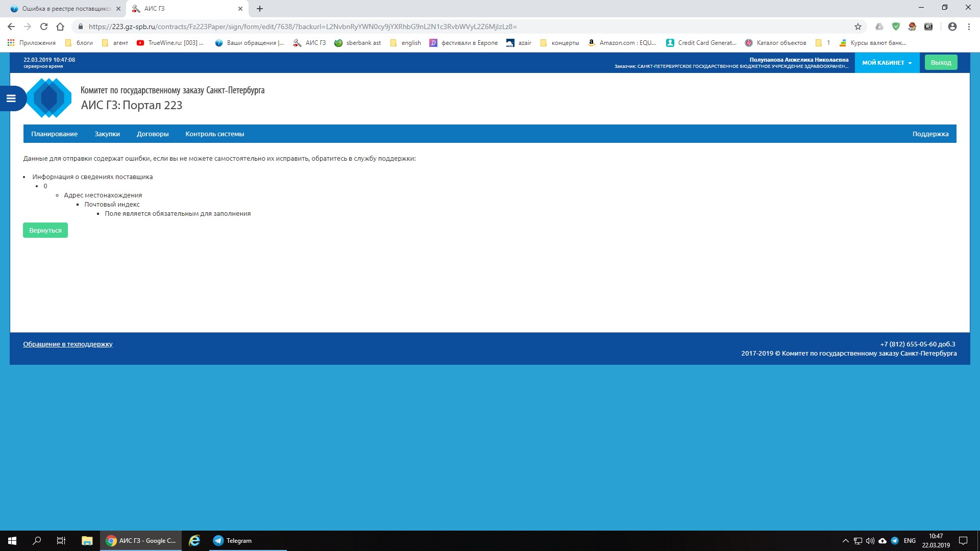Open the Планирование menu item
This screenshot has width=980, height=551.
[54, 134]
